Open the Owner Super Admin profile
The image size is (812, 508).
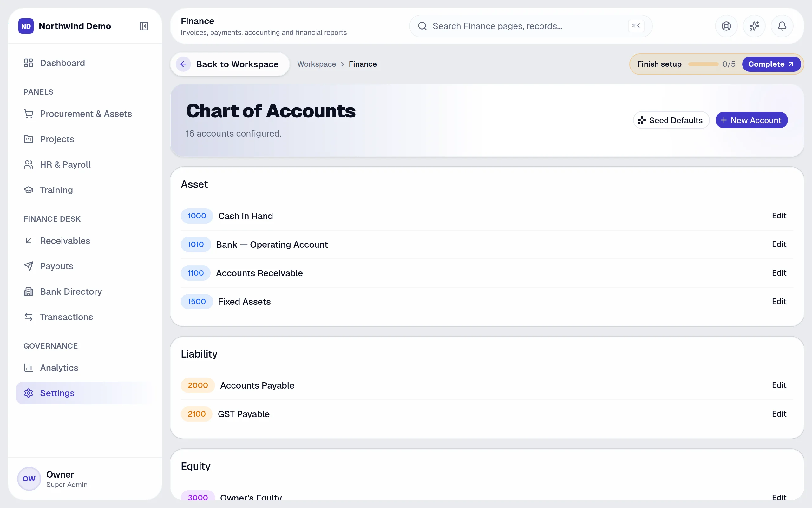click(85, 479)
